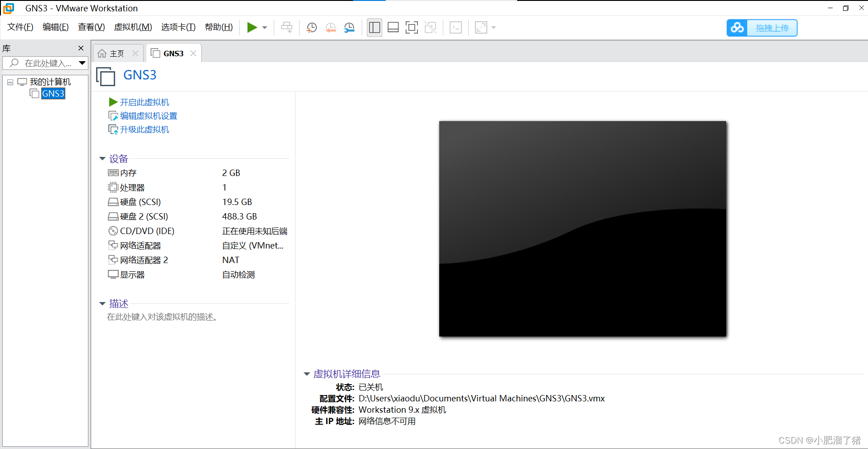This screenshot has height=449, width=868.
Task: Open the 虚拟机(M) menu
Action: [133, 27]
